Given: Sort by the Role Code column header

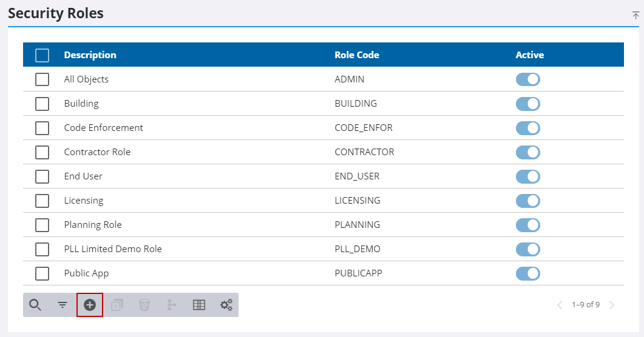Looking at the screenshot, I should [x=356, y=55].
